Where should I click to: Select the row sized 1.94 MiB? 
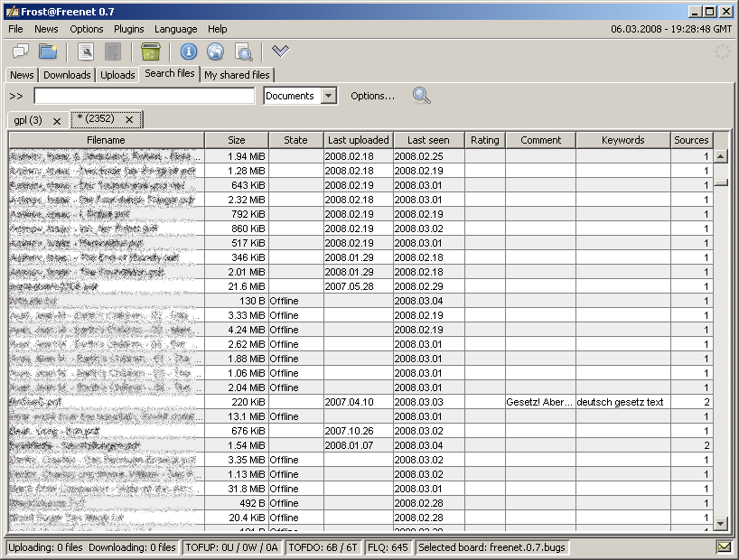pyautogui.click(x=360, y=156)
